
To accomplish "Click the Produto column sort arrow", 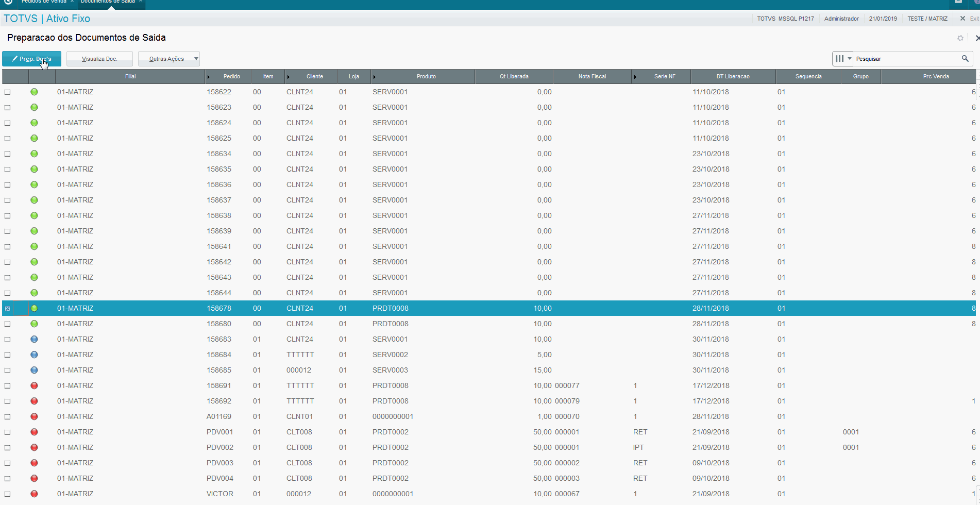I will (x=375, y=77).
